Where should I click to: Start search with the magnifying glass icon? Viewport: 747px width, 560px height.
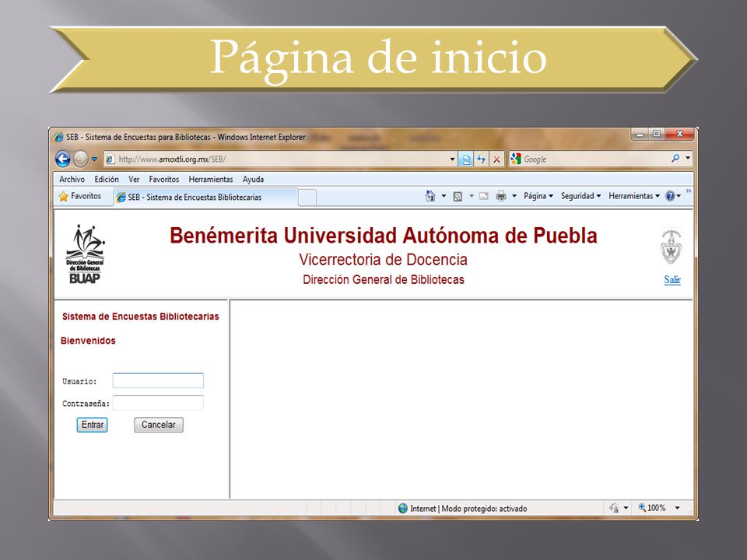point(675,158)
